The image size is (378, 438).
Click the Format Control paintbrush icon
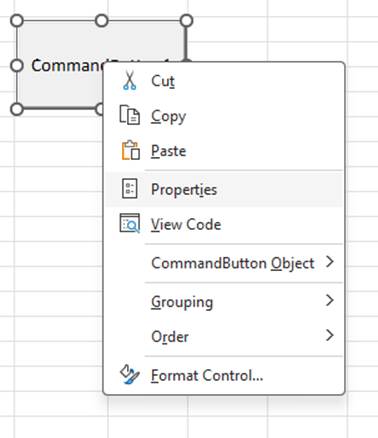point(129,375)
